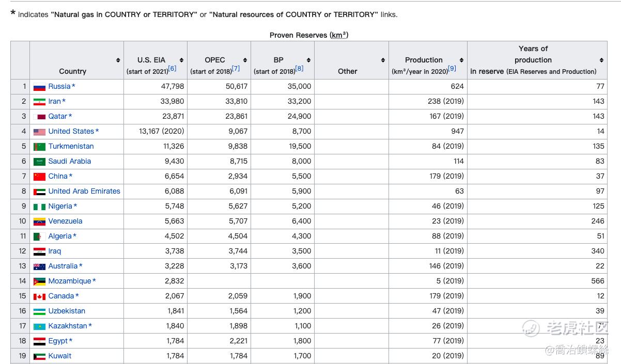Image resolution: width=621 pixels, height=364 pixels.
Task: Select Mozambique's EIA value 2,832
Action: [175, 281]
